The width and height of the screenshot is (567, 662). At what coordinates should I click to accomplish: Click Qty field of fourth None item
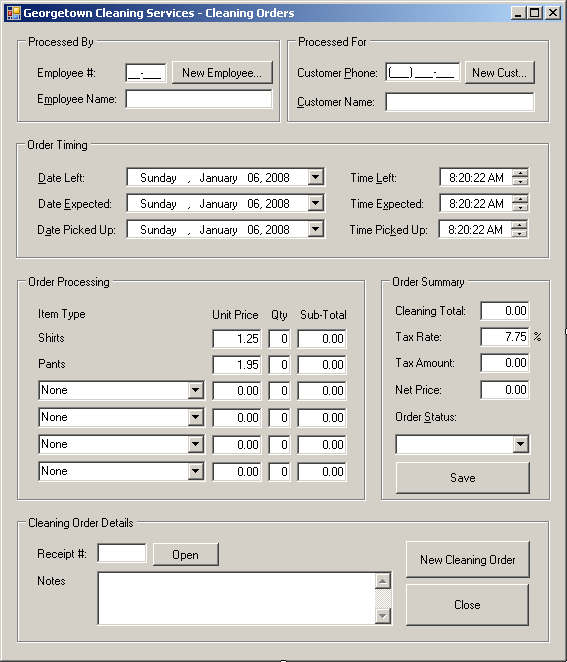[279, 472]
